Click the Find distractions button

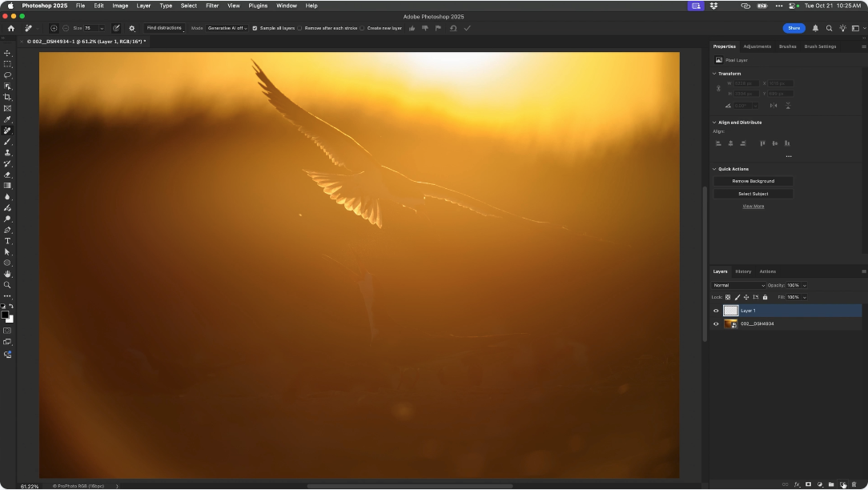[164, 28]
